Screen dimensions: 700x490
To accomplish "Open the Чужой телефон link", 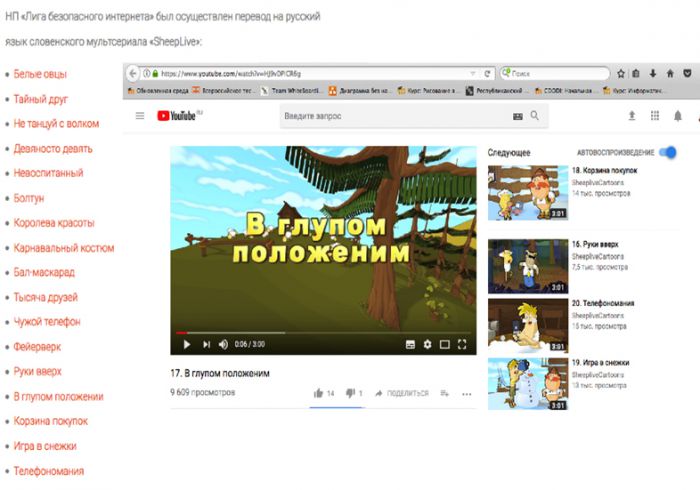I will point(47,322).
